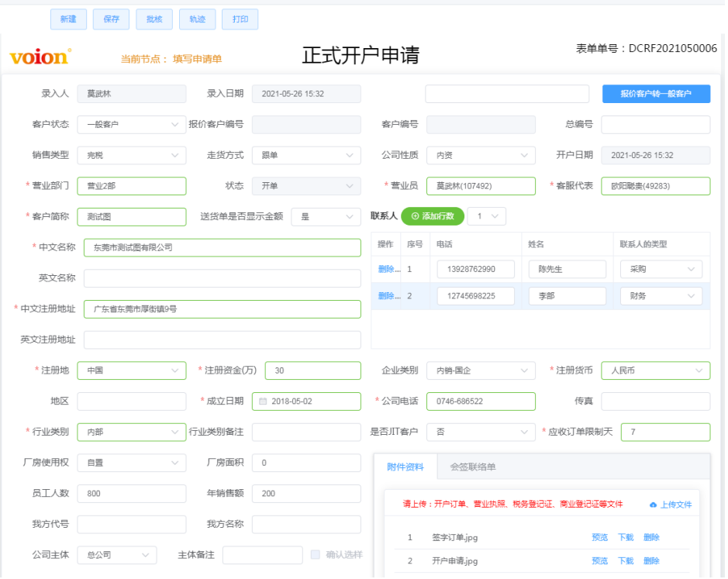This screenshot has height=579, width=728.
Task: Open the 厂房使用权 dropdown
Action: click(132, 463)
